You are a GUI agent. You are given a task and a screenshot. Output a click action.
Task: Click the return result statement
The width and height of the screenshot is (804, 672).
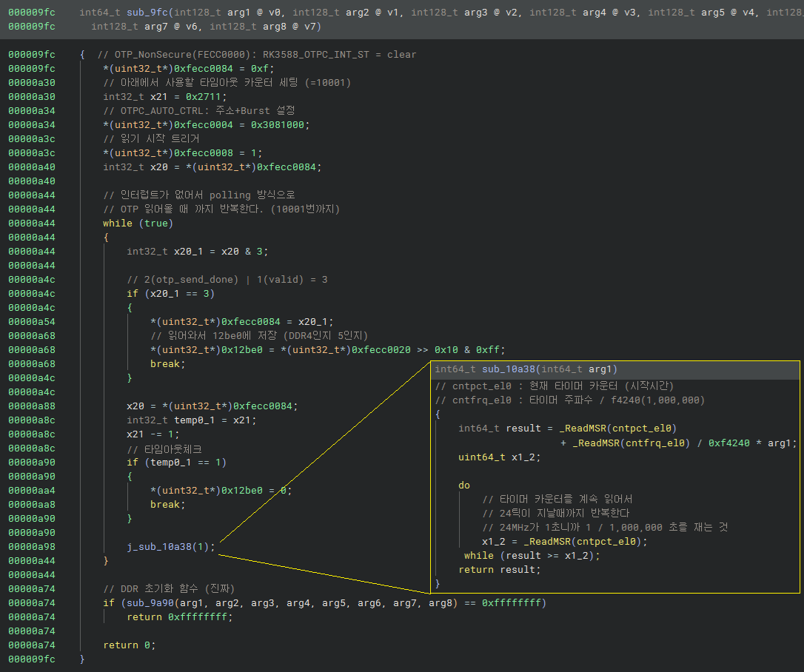click(500, 570)
